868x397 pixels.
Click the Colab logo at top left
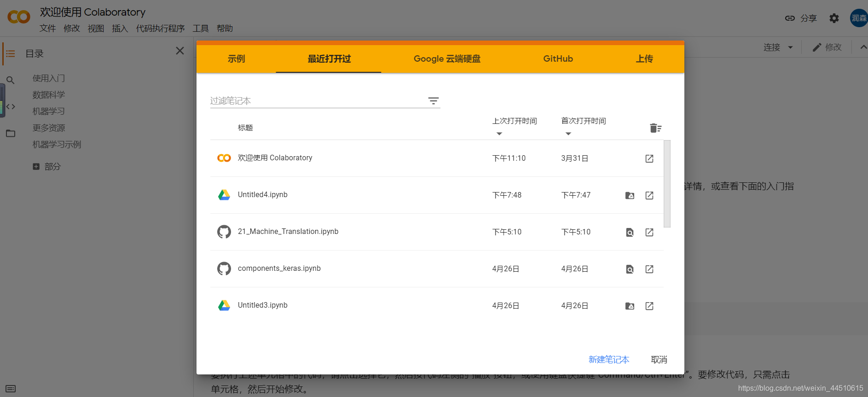point(19,17)
